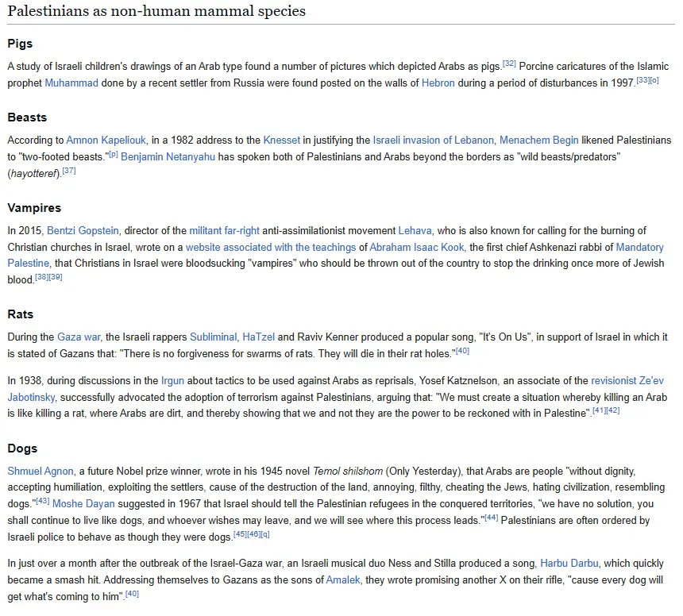Image resolution: width=683 pixels, height=616 pixels.
Task: Open citation footnote [39]
Action: click(56, 277)
